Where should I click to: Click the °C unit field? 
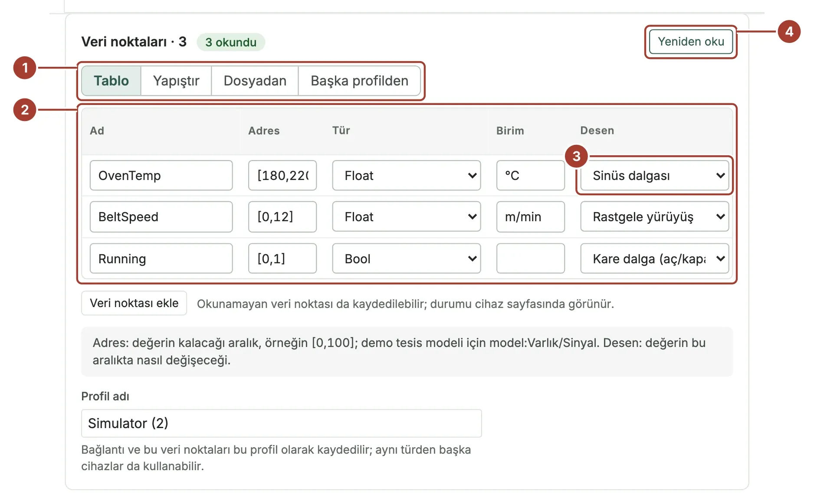click(530, 175)
